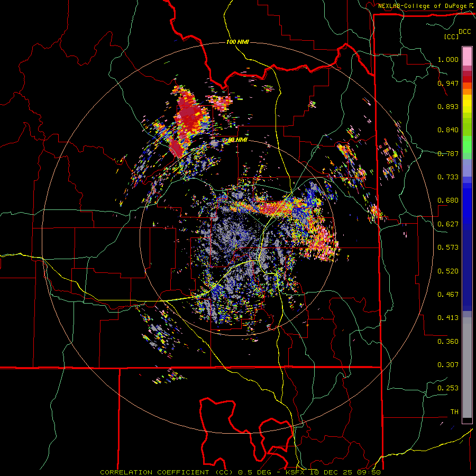Image resolution: width=476 pixels, height=476 pixels.
Task: Pick the olive green swatch near 0.840
Action: (x=467, y=127)
